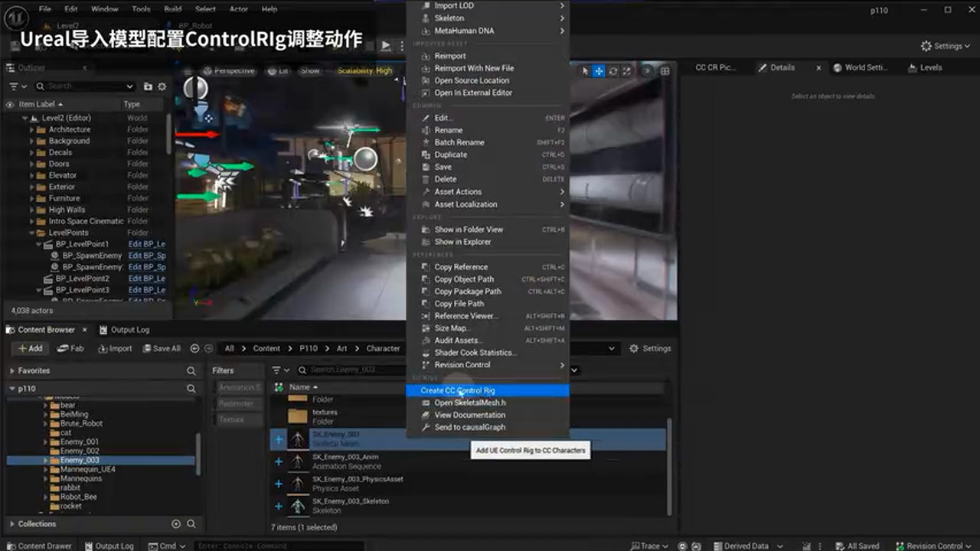Click the content browser history back arrow

click(194, 348)
